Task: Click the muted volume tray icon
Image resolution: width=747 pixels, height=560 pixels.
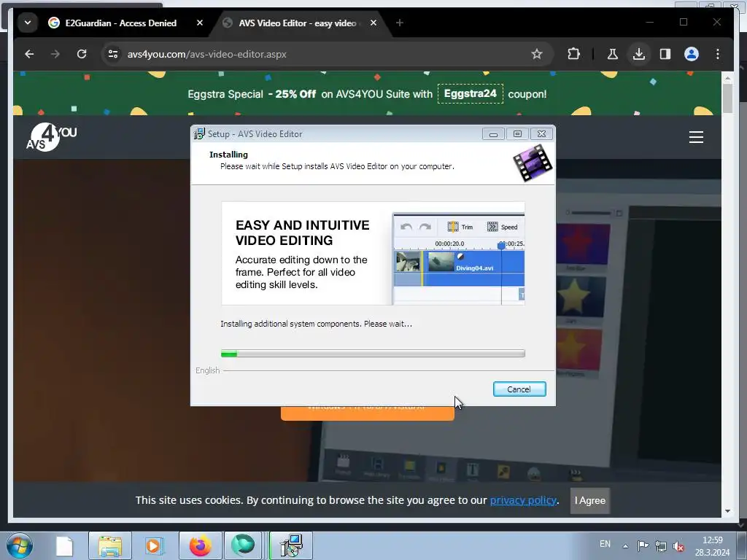Action: [678, 546]
